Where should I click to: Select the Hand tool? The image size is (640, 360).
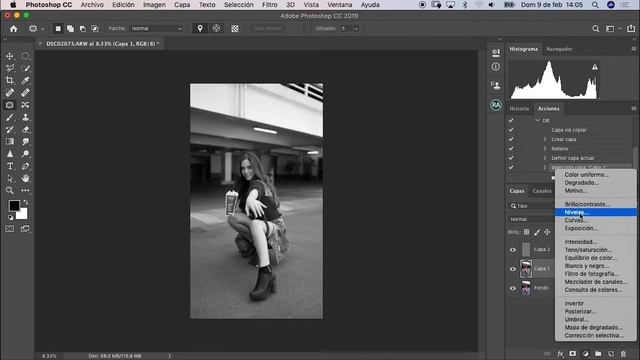pos(25,178)
